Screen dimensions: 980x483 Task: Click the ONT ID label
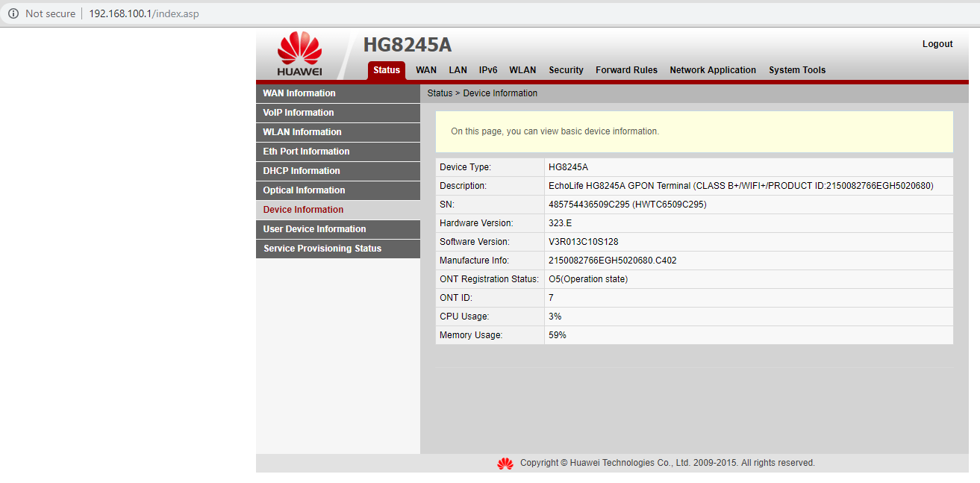pyautogui.click(x=456, y=298)
